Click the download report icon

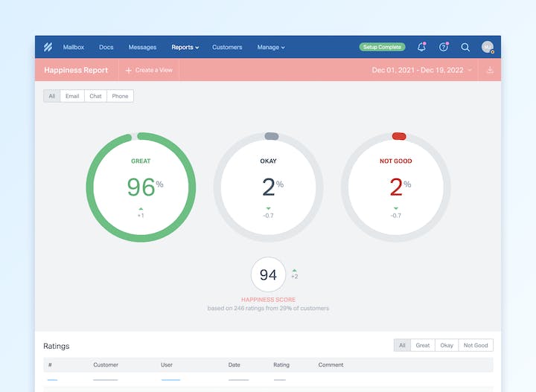(x=490, y=70)
